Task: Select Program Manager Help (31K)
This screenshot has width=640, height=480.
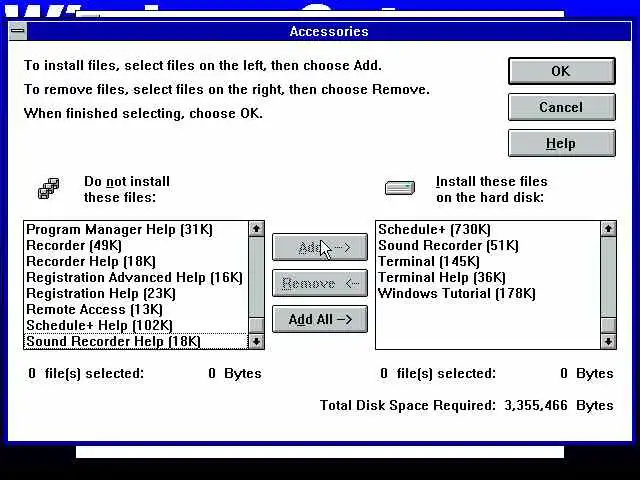Action: [x=136, y=229]
